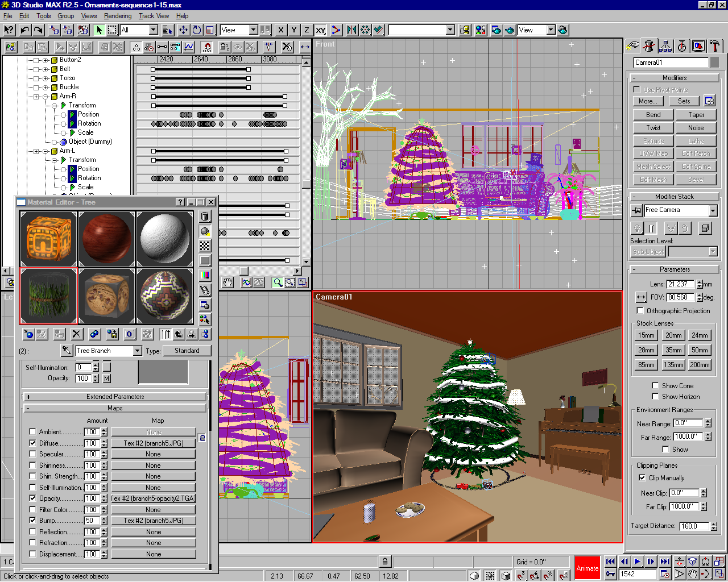Uncheck the Opacity map checkbox
Viewport: 728px width, 582px height.
[x=32, y=498]
